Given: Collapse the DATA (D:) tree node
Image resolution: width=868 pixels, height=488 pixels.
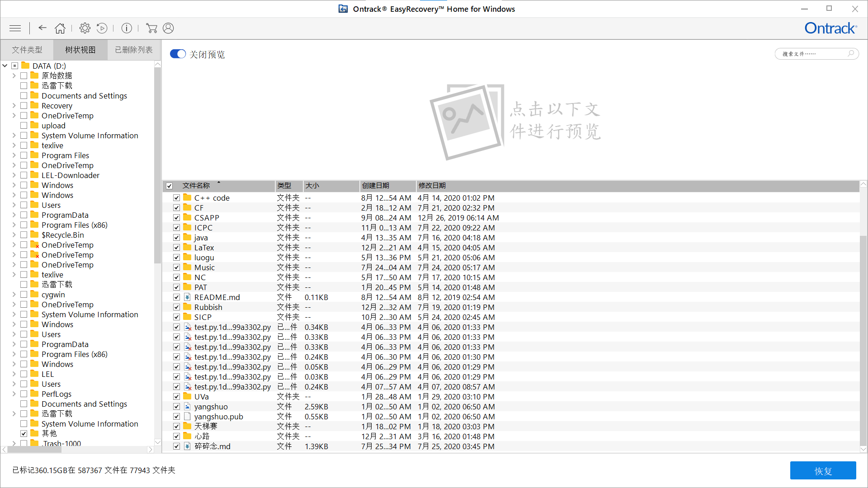Looking at the screenshot, I should pyautogui.click(x=5, y=66).
